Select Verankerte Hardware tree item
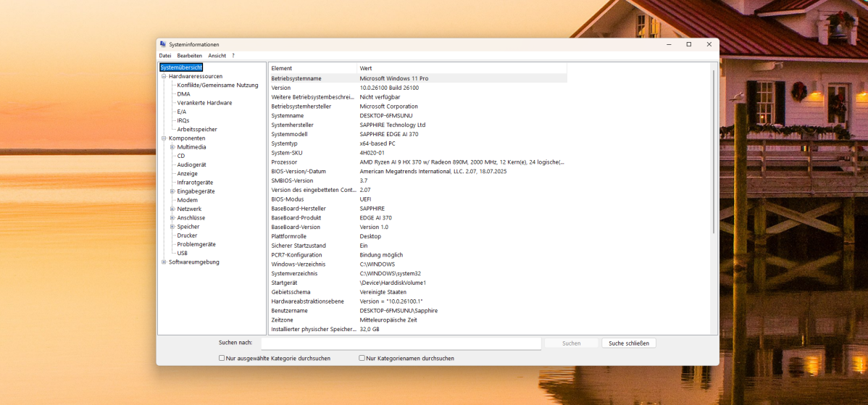The image size is (868, 405). [x=204, y=103]
